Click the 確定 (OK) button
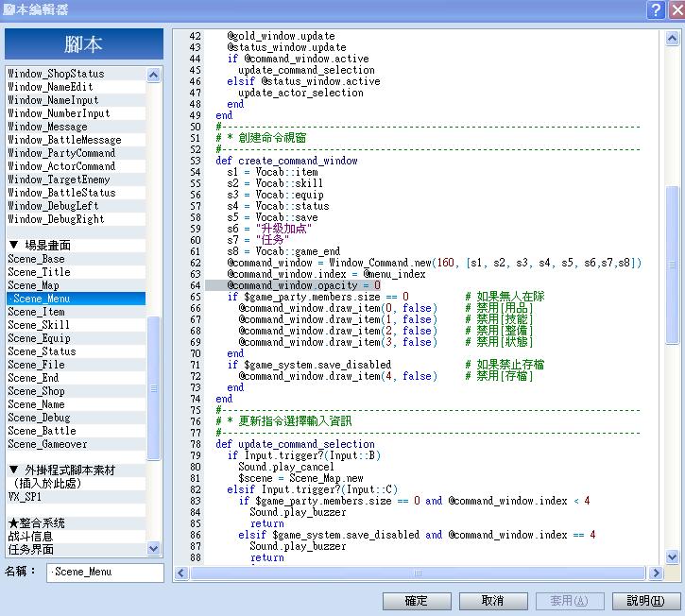The height and width of the screenshot is (616, 685). [417, 601]
